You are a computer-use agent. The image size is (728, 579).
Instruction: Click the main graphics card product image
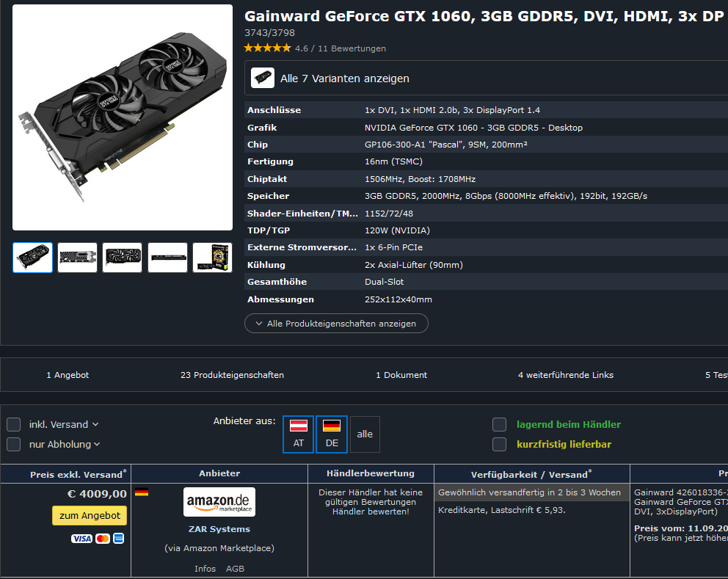123,117
